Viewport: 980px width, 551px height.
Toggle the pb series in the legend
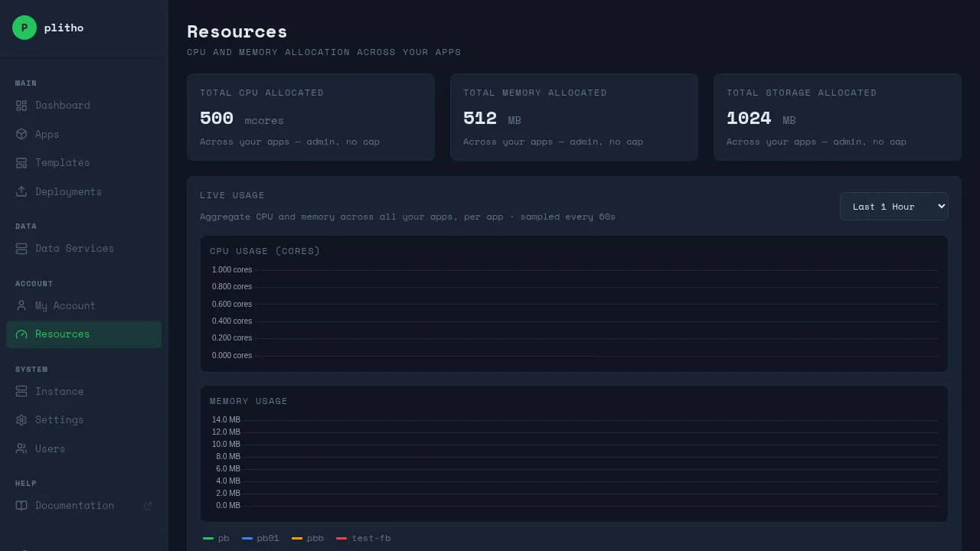point(216,538)
